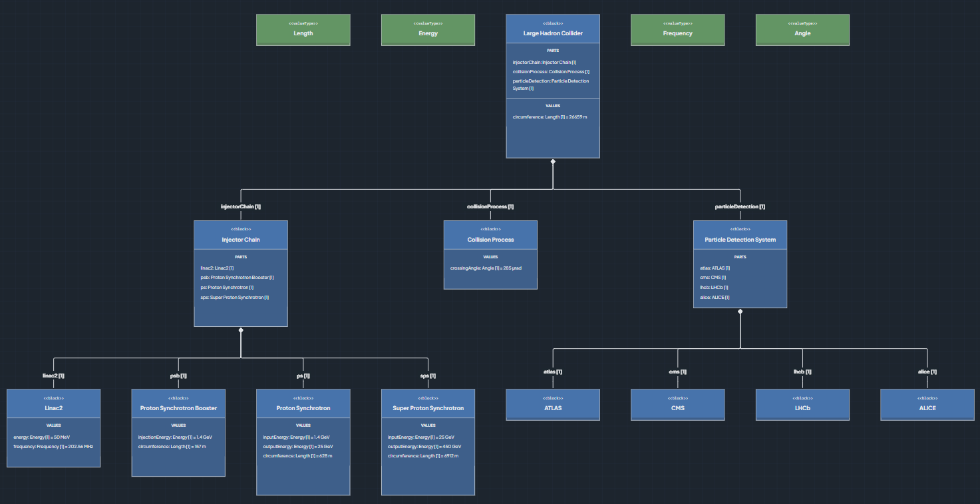The image size is (980, 504).
Task: Click the 'psb [1]' connector label
Action: point(178,376)
